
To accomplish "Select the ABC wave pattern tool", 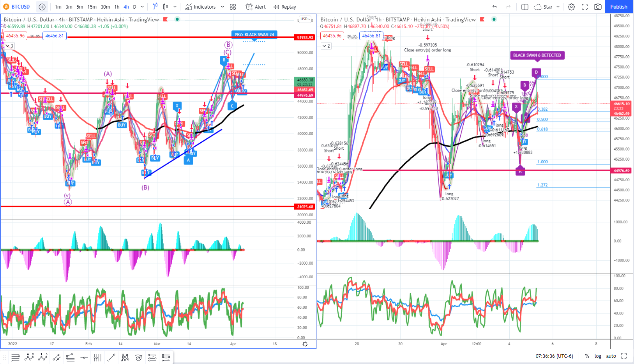I will coord(29,357).
